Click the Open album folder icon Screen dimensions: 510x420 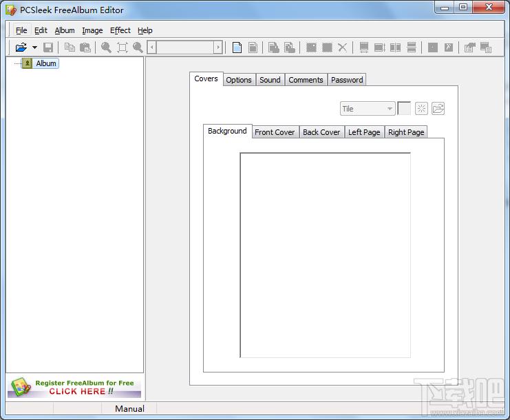21,48
